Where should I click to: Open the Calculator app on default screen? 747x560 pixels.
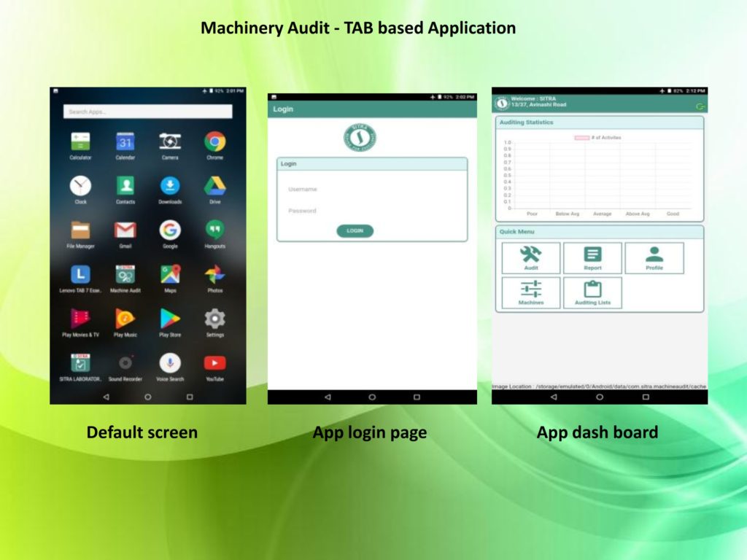[x=80, y=141]
